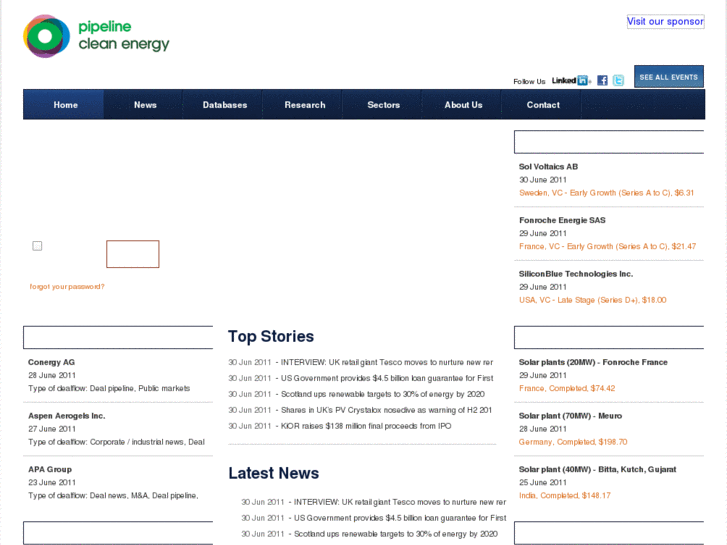The image size is (727, 545).
Task: Click the red-outlined login button box
Action: tap(133, 254)
